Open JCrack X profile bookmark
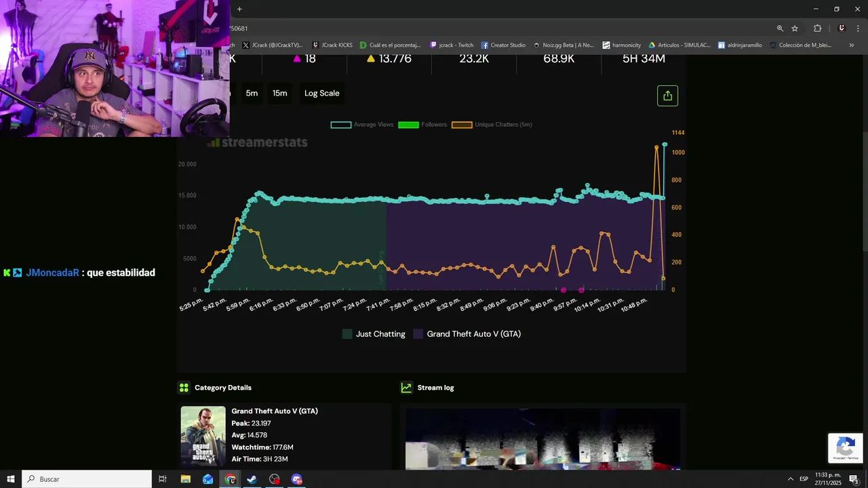The height and width of the screenshot is (488, 868). pyautogui.click(x=272, y=45)
